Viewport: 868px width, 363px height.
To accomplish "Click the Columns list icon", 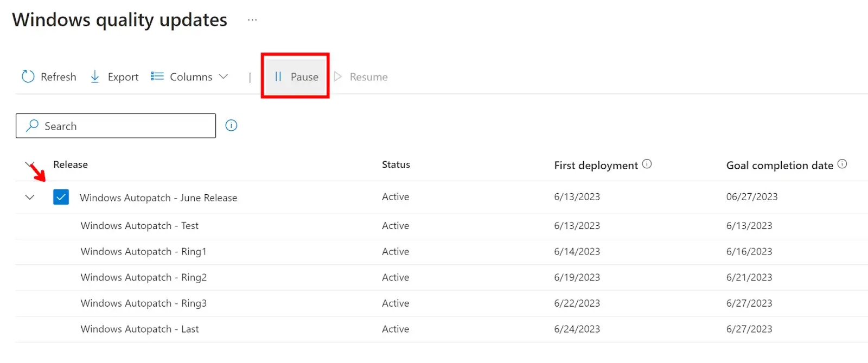I will pyautogui.click(x=157, y=76).
